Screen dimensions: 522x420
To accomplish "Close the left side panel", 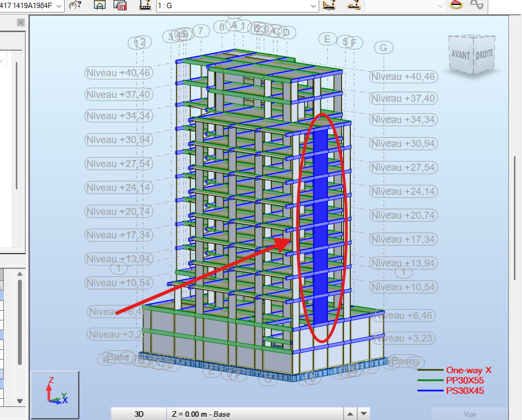I will point(21,22).
